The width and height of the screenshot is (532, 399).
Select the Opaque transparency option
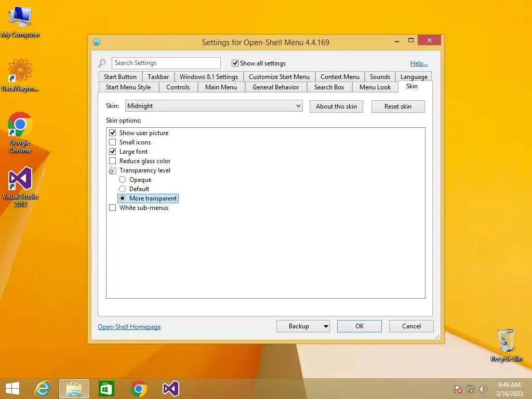pos(122,179)
